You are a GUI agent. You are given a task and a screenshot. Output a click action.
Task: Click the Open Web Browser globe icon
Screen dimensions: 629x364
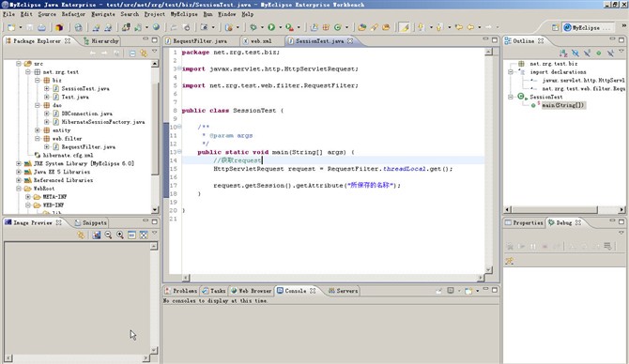[x=156, y=27]
